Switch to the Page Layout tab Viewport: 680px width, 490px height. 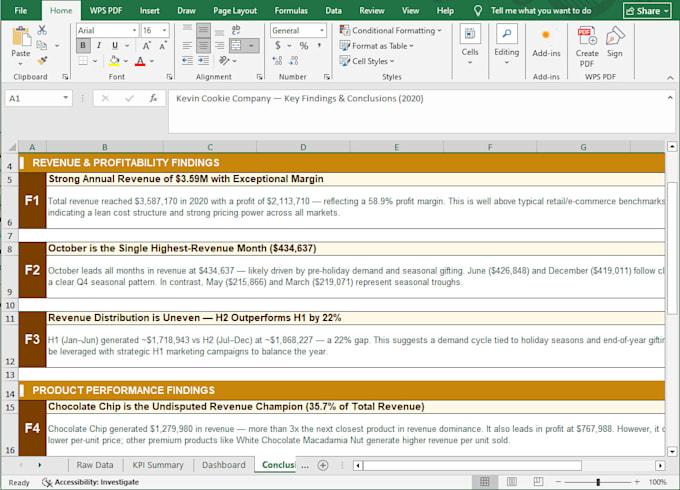235,10
